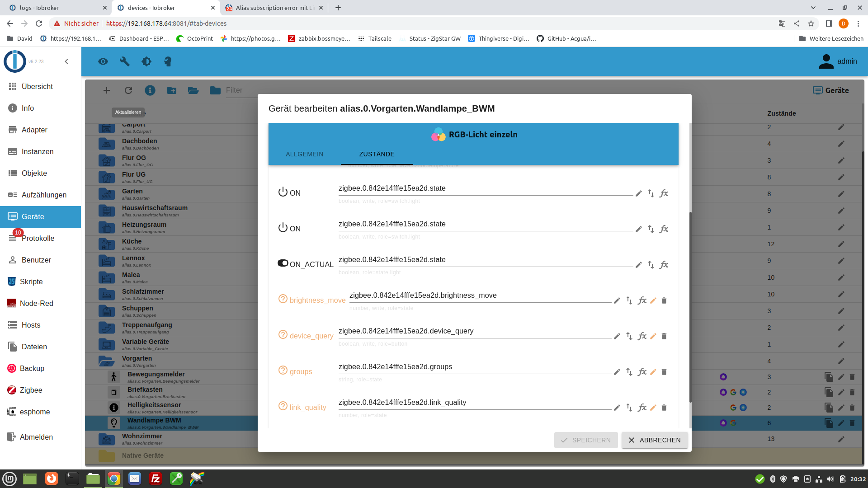Click the wrench icon in top bar
868x488 pixels.
point(125,61)
